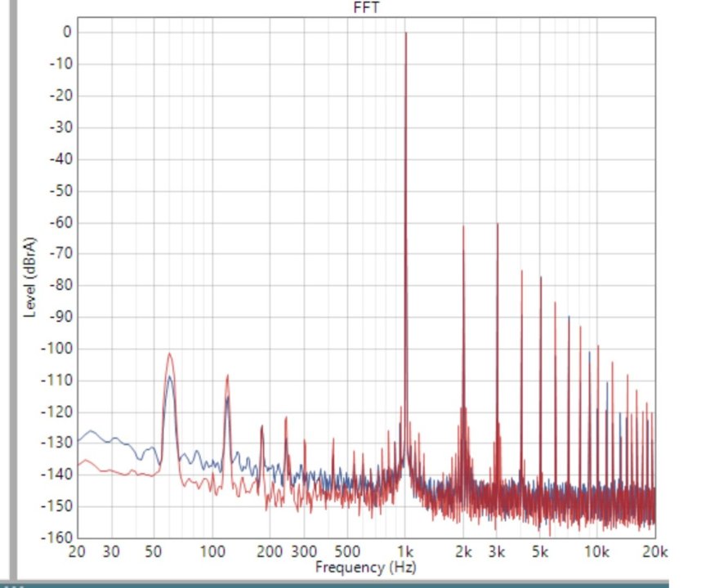Click the 50 Hz frequency axis tick label
The image size is (701, 588).
tap(154, 551)
